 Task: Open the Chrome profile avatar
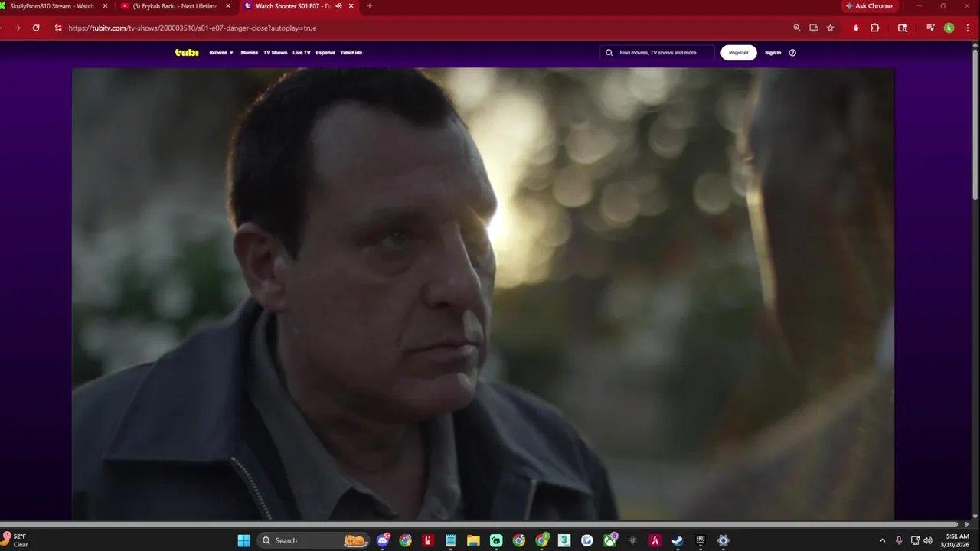click(x=949, y=28)
